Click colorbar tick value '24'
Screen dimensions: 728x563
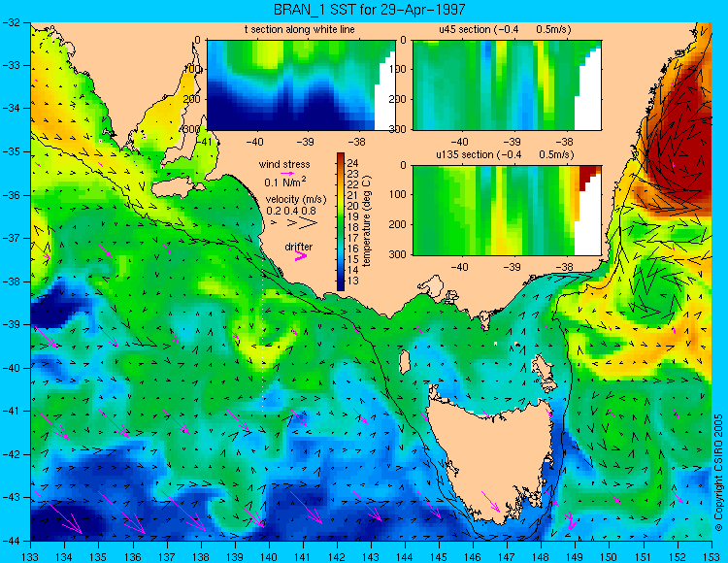pyautogui.click(x=353, y=163)
